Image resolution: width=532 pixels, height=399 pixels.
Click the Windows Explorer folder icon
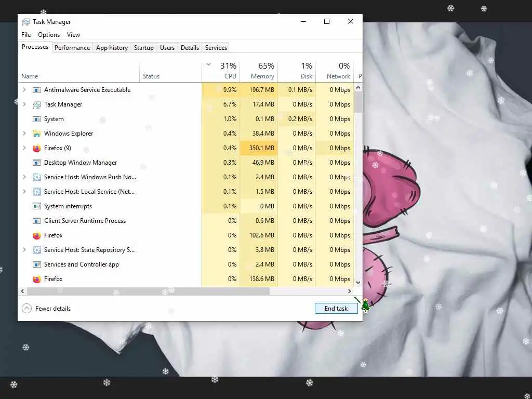click(37, 134)
